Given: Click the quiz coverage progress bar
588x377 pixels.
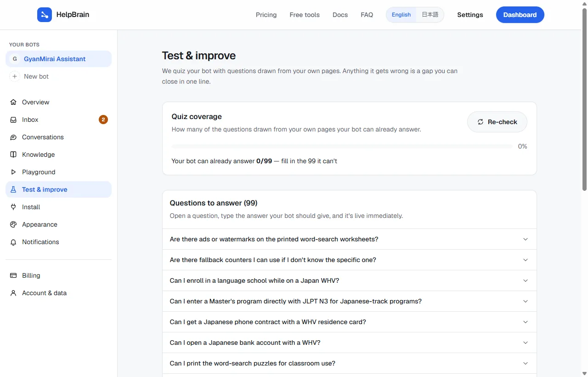Looking at the screenshot, I should [342, 146].
